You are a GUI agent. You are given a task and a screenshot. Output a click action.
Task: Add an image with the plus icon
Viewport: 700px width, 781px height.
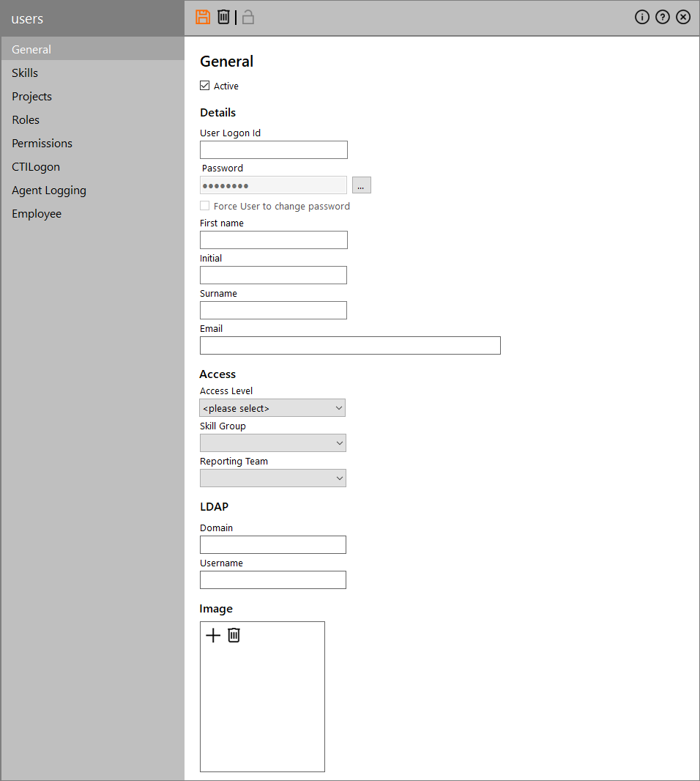[x=213, y=635]
